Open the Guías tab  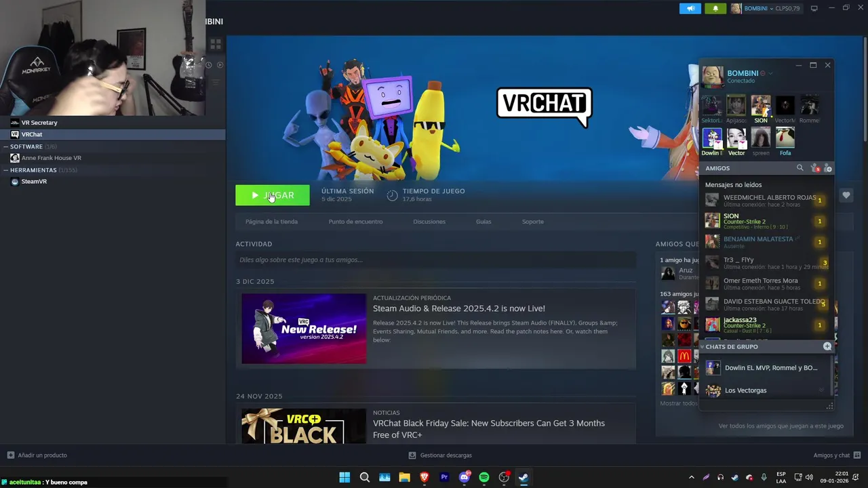pos(484,222)
